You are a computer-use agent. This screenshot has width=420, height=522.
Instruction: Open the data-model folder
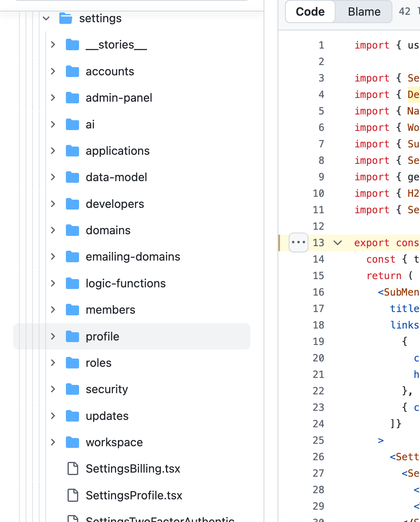[117, 177]
